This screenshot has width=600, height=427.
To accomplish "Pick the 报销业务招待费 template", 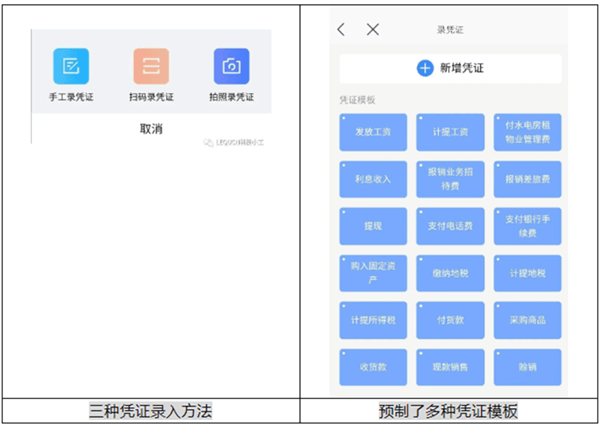I will (450, 179).
